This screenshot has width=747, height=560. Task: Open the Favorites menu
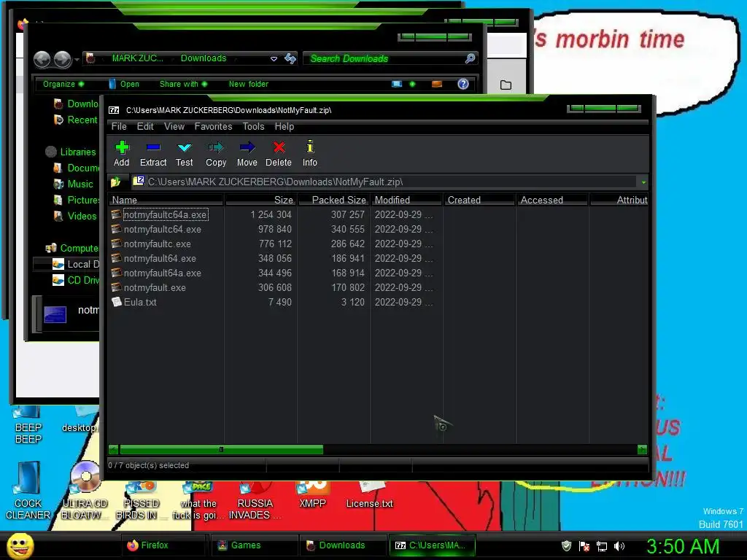click(213, 126)
